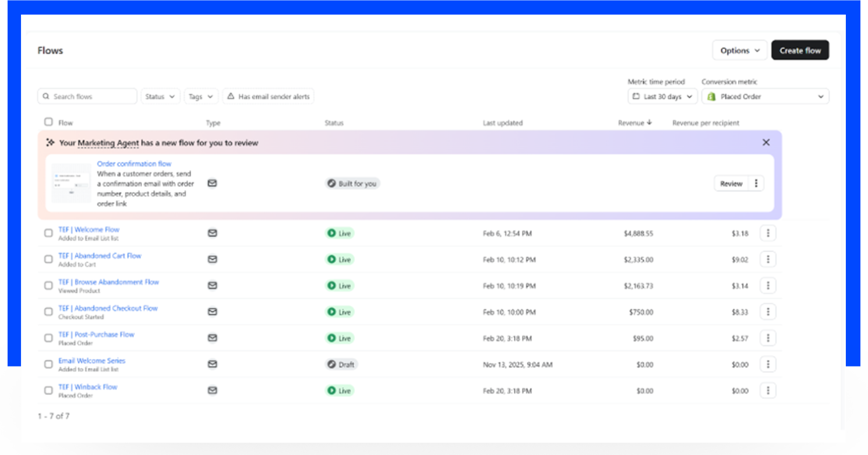868x455 pixels.
Task: Expand the Placed Order conversion metric dropdown
Action: (x=765, y=97)
